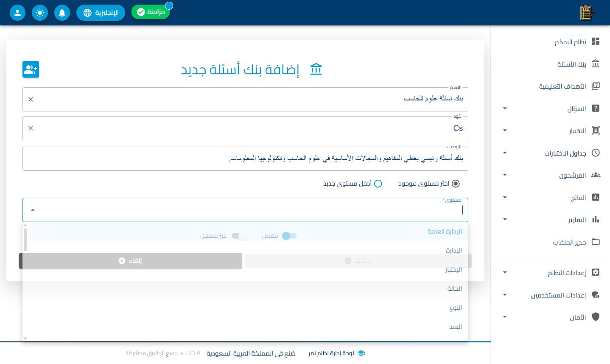Expand جداول الاختبارات submenu arrow
The image size is (610, 364).
coord(505,153)
